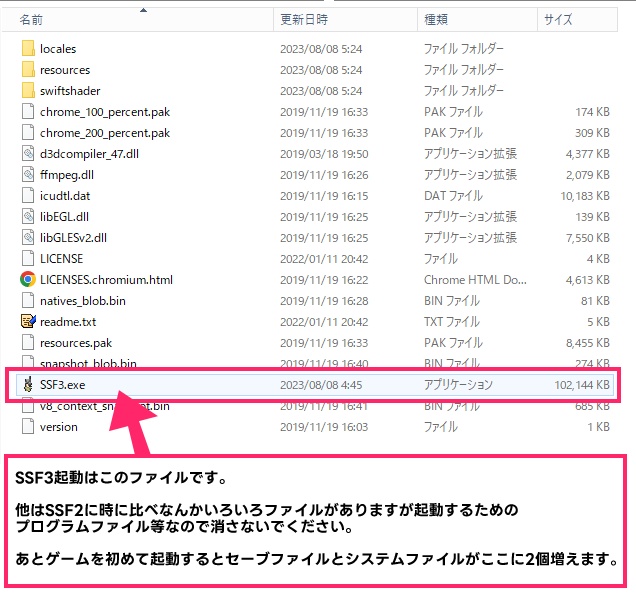This screenshot has height=600, width=636.
Task: Click the type Chrome HTML Do...
Action: (475, 280)
